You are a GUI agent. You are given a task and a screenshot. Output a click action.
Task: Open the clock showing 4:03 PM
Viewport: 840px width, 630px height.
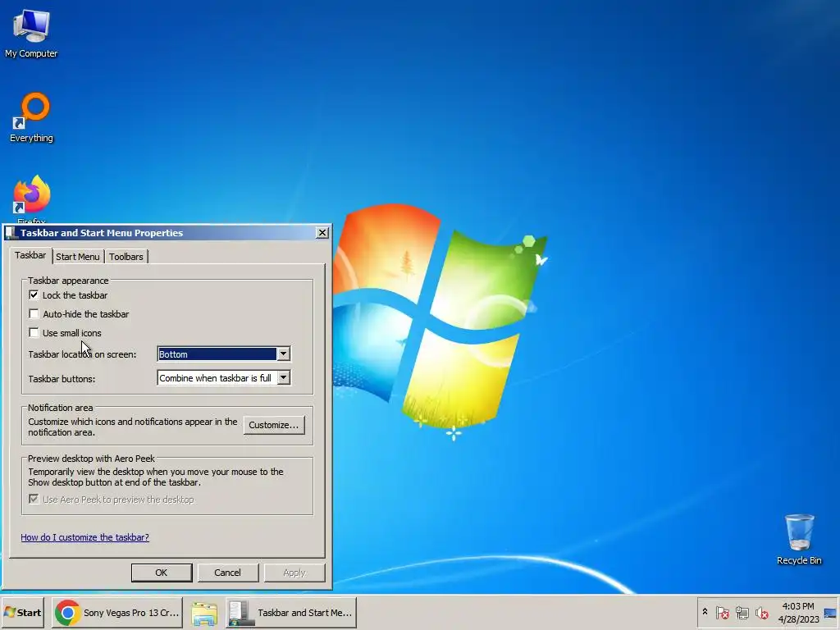(798, 612)
